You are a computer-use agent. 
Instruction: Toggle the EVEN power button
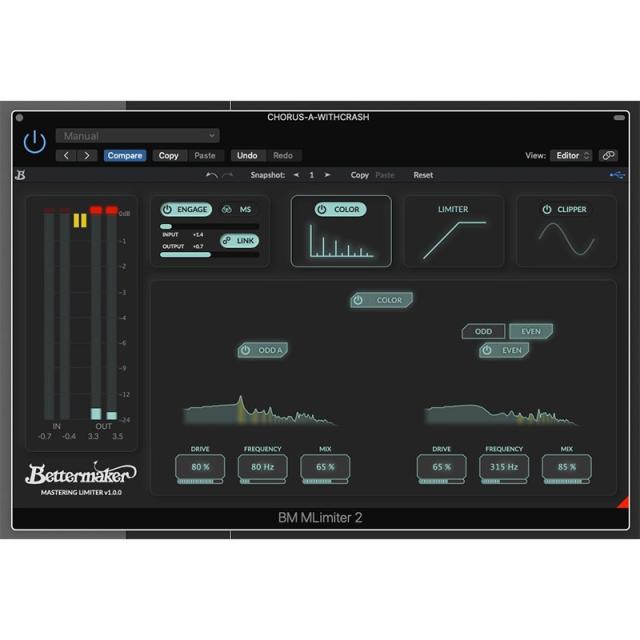click(x=504, y=350)
